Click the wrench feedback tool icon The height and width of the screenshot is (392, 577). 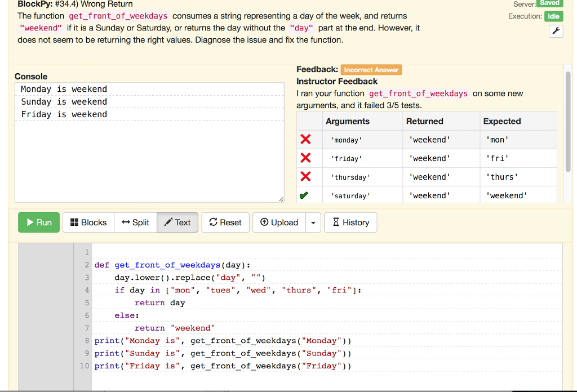click(556, 31)
